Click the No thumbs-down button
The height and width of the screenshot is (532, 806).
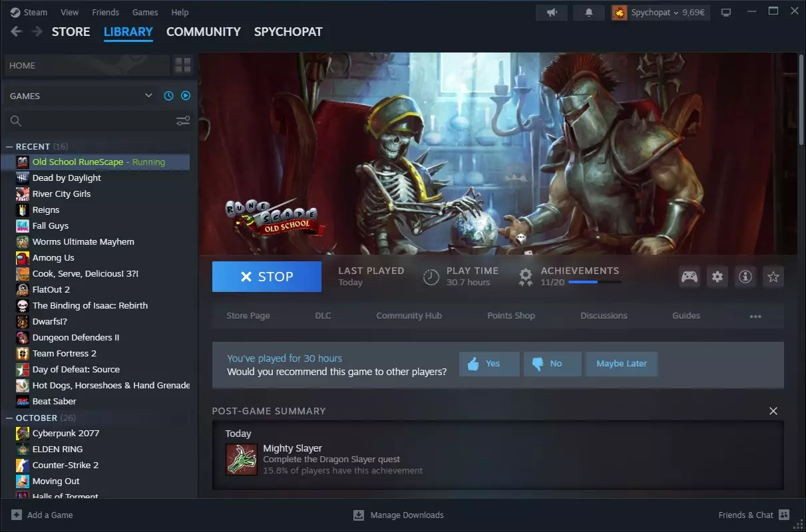click(x=553, y=364)
